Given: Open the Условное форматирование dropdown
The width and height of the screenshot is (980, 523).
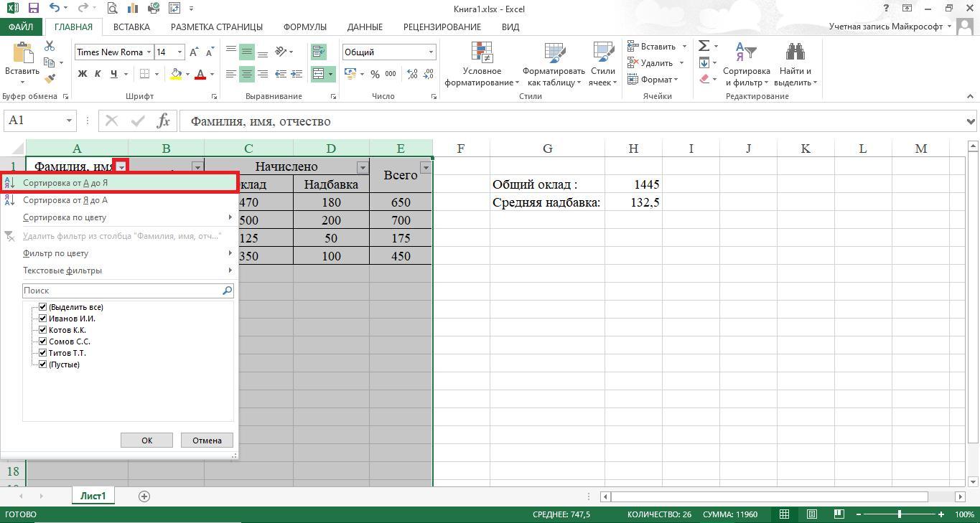Looking at the screenshot, I should [x=482, y=64].
